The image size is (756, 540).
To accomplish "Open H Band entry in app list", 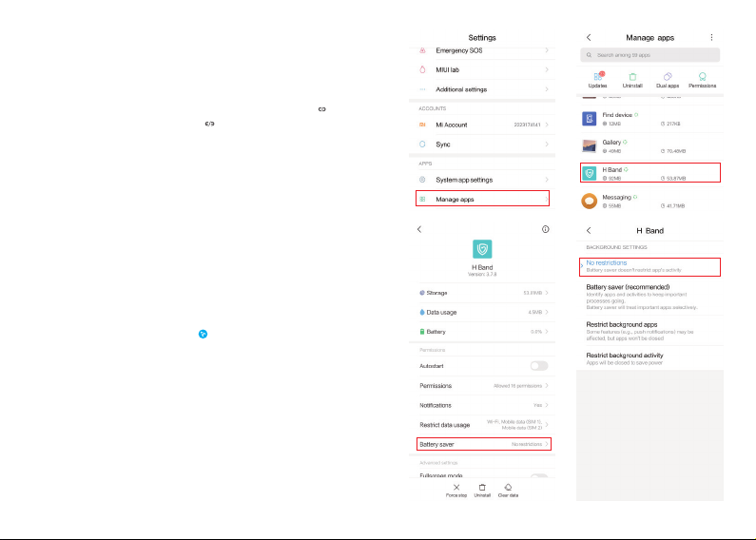I will pos(649,173).
